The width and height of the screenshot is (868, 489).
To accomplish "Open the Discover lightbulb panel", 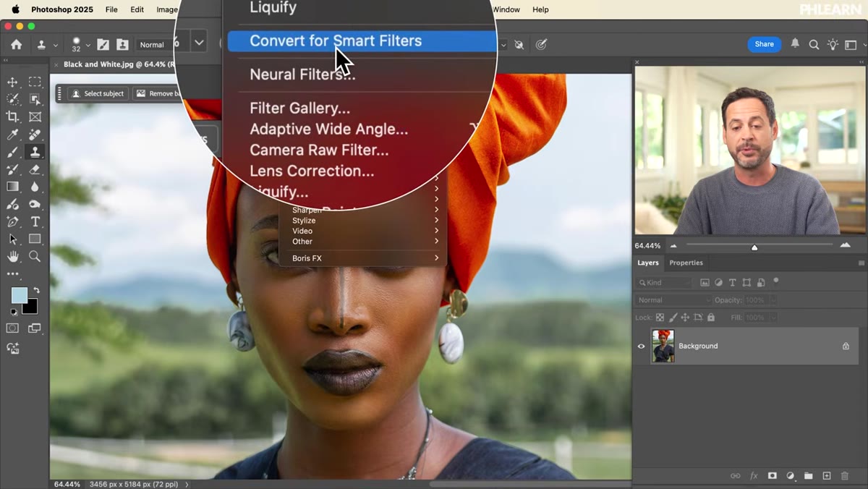I will point(833,44).
